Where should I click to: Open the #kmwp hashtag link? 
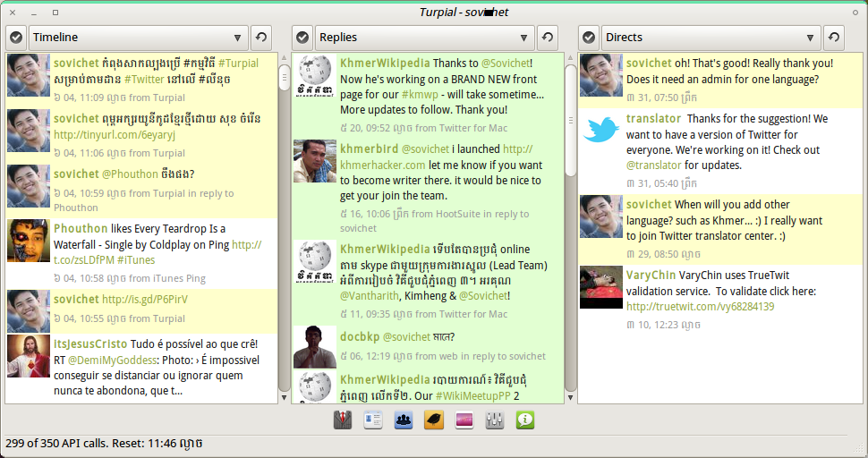pos(420,95)
